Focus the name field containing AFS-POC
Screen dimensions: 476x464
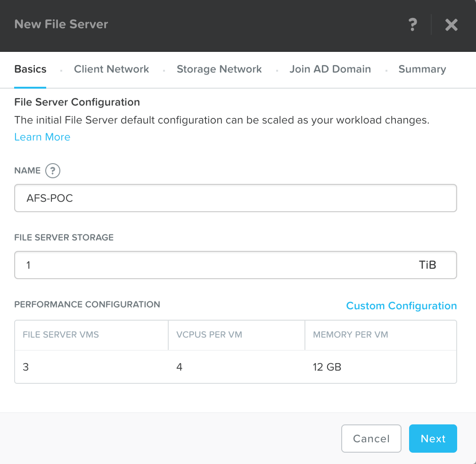(x=236, y=198)
